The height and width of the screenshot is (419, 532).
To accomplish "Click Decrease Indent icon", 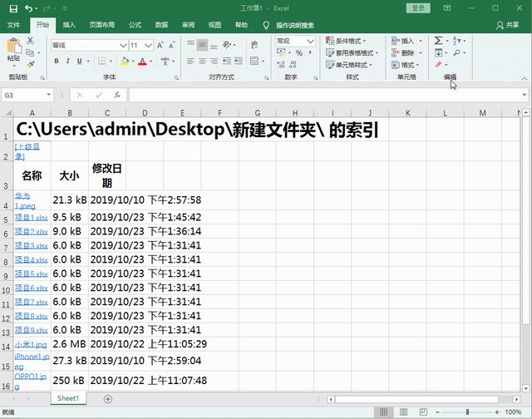I will 226,61.
